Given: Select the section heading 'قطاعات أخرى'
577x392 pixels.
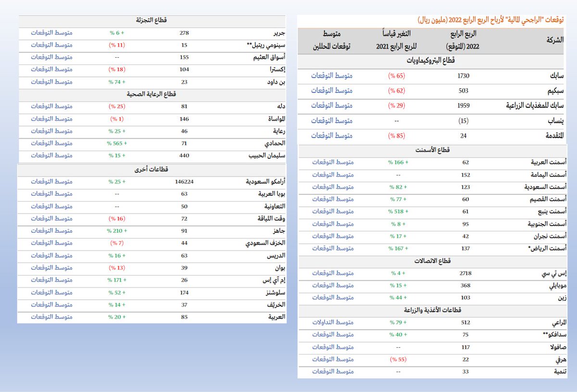Looking at the screenshot, I should (x=151, y=169).
